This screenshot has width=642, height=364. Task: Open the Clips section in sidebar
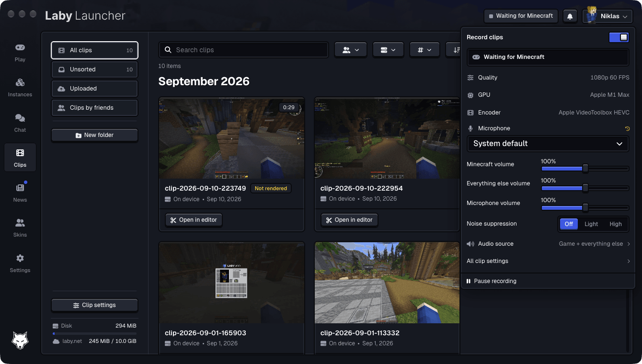point(20,158)
